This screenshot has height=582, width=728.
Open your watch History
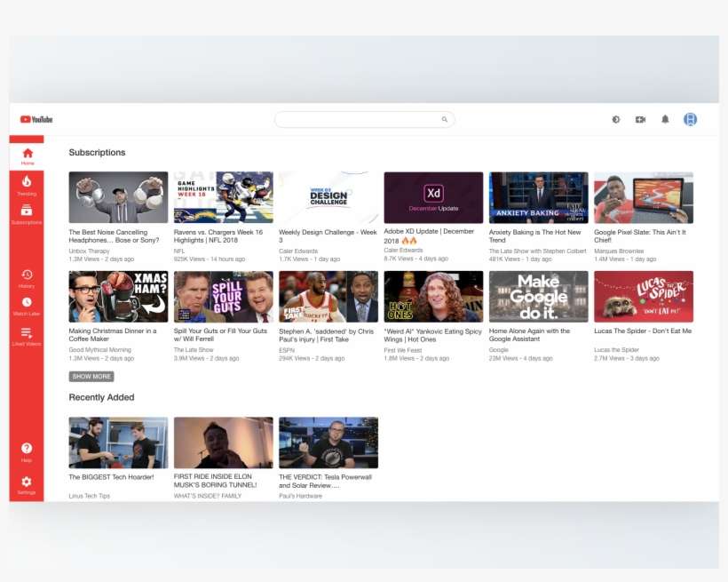point(27,279)
